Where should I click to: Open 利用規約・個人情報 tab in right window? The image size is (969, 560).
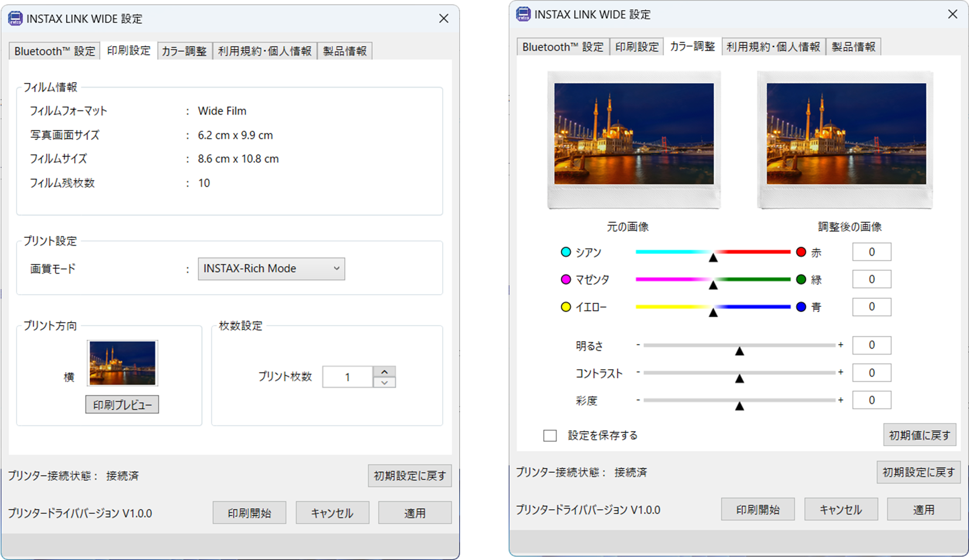(x=773, y=47)
